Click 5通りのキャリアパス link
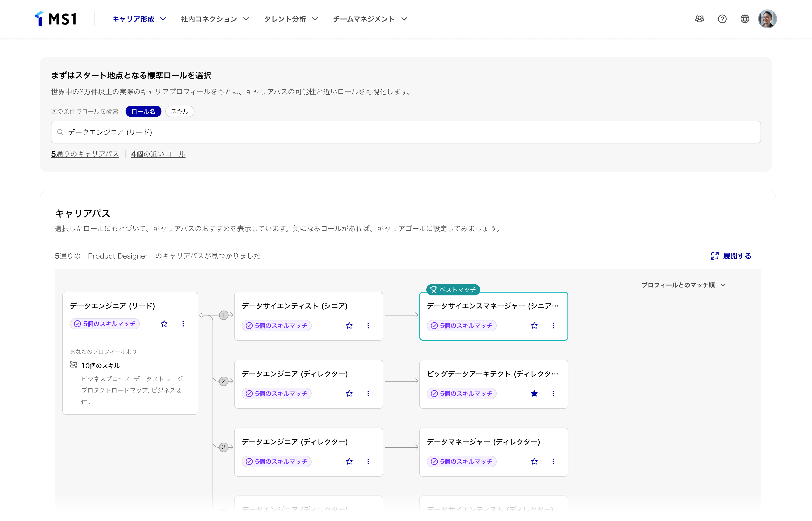 point(85,154)
